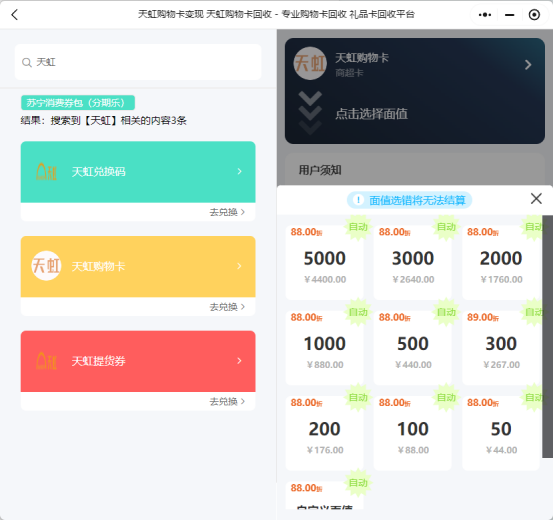Click the logo on 天虹提货券 card
Viewport: 554px width, 521px height.
46,361
